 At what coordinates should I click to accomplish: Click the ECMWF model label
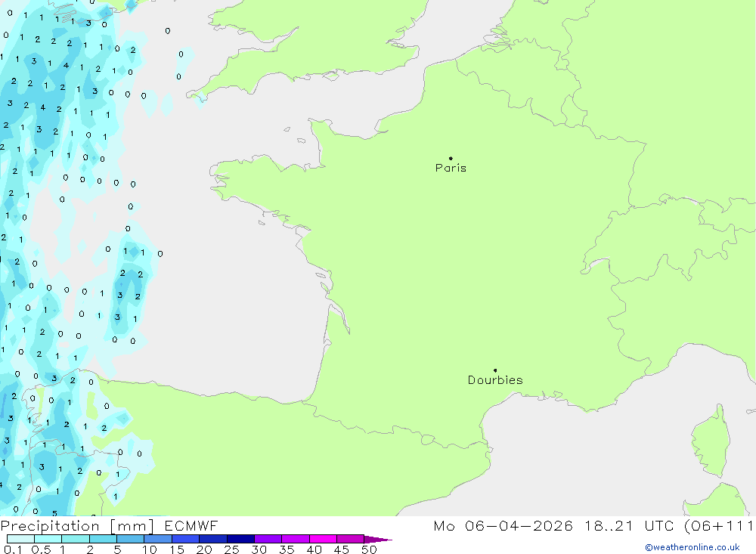[191, 526]
